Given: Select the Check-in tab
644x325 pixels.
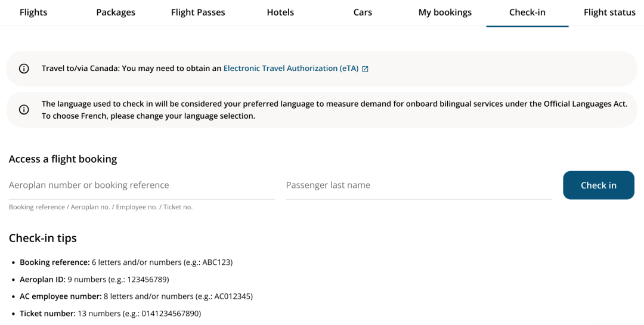Looking at the screenshot, I should click(x=527, y=13).
